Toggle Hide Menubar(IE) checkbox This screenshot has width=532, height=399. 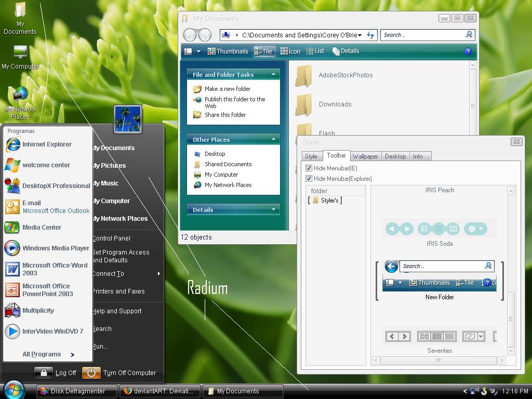(x=309, y=168)
